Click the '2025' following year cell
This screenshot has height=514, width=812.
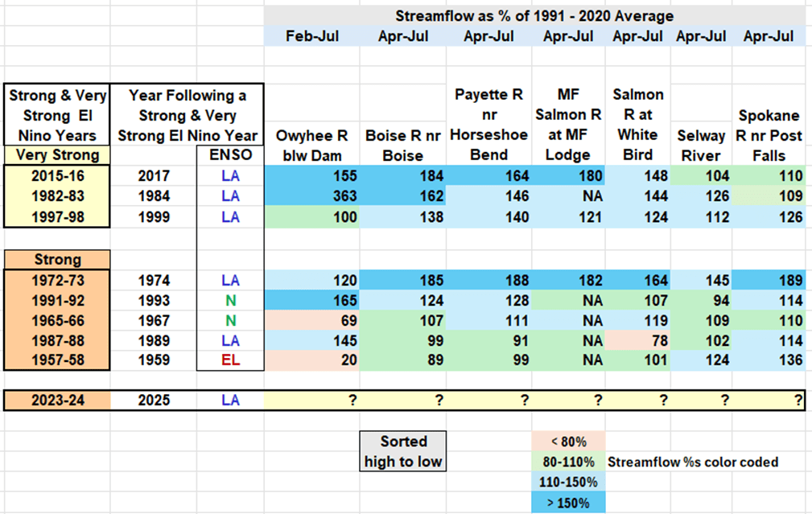coord(153,400)
